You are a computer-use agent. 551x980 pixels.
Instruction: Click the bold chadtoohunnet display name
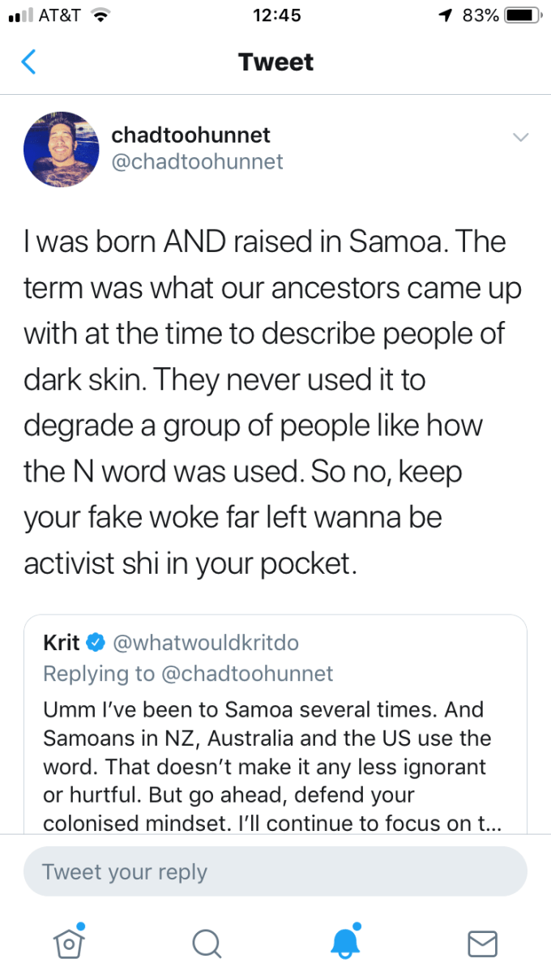(x=190, y=135)
